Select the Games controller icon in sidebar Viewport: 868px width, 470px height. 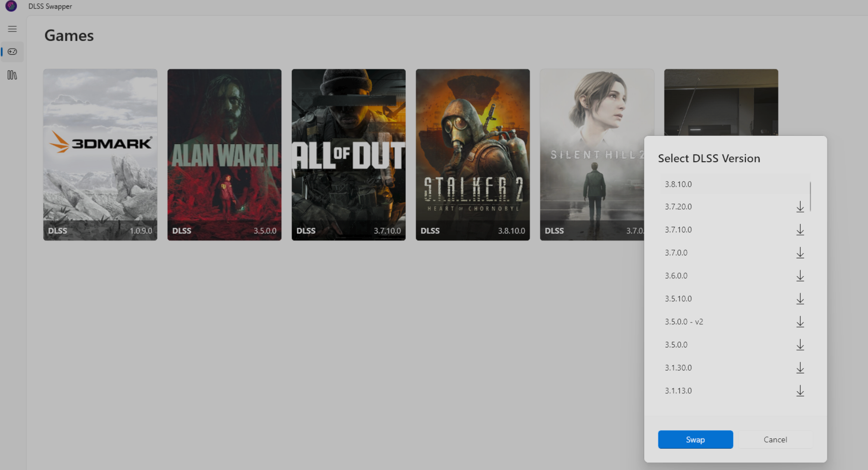point(13,52)
